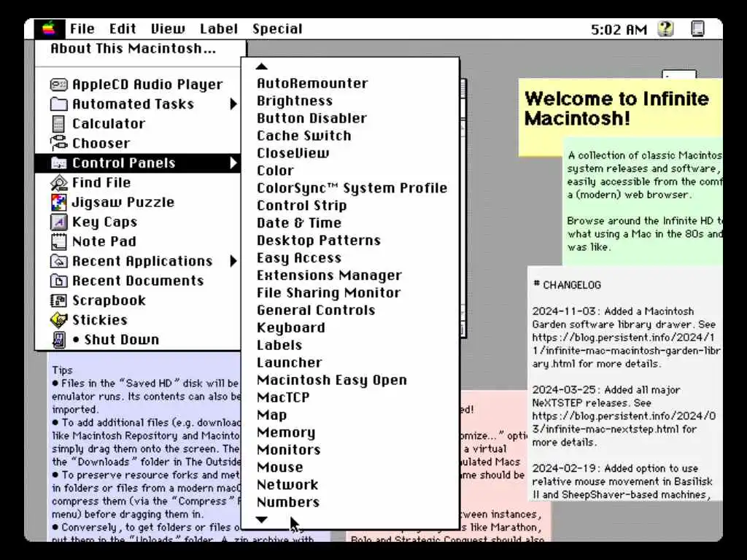Click the 2024-03-25 changelog entry text
This screenshot has width=747, height=560.
624,416
